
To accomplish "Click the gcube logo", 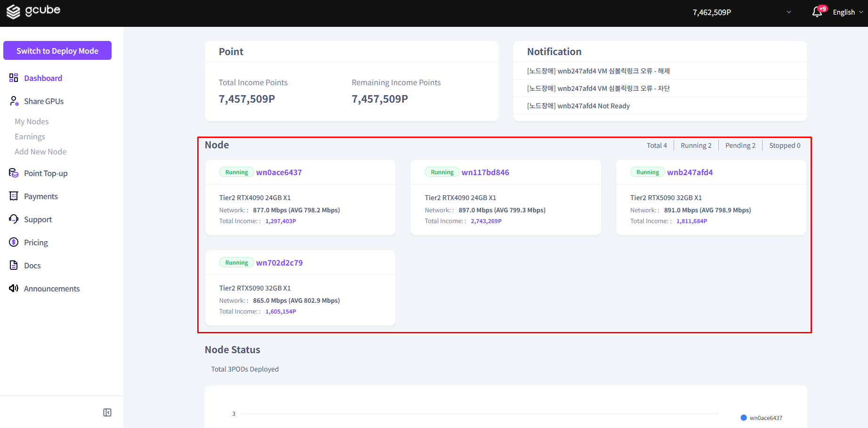I will [x=33, y=11].
